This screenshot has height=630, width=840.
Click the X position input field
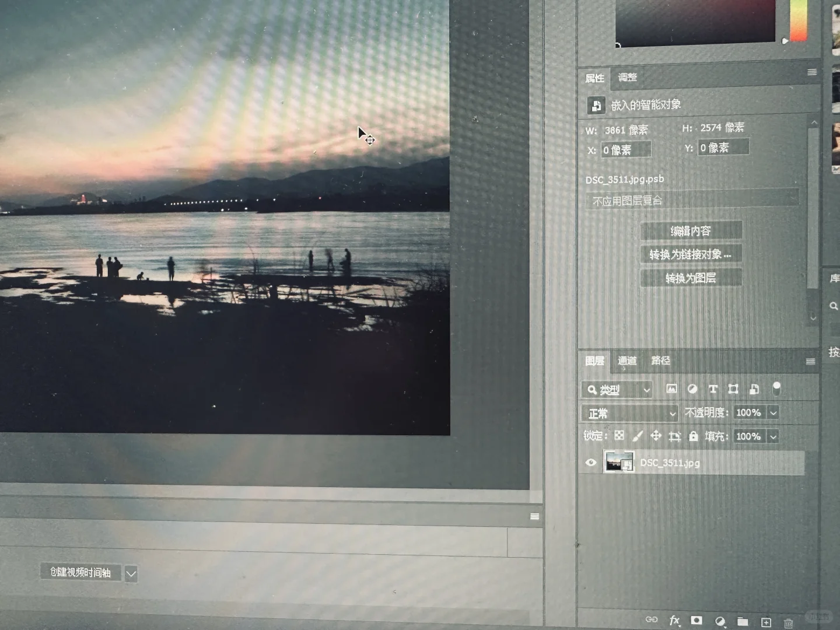coord(626,150)
